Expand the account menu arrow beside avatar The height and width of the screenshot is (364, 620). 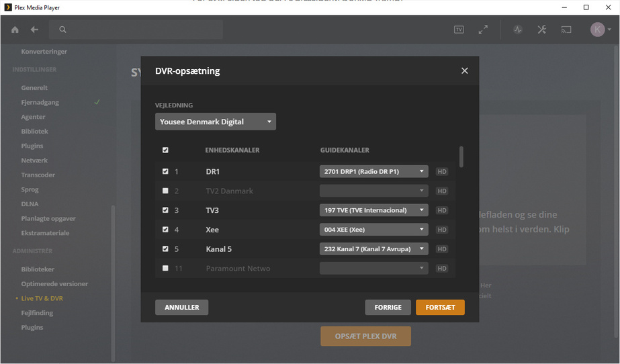click(609, 30)
